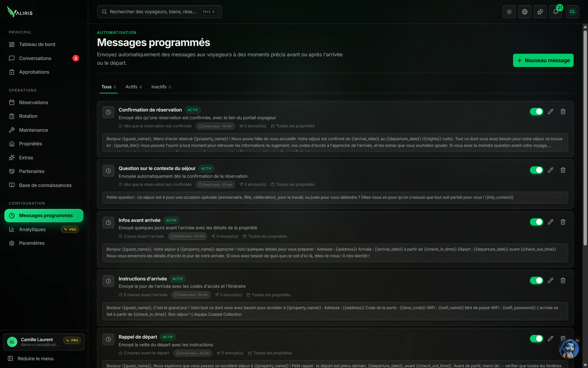This screenshot has height=368, width=588.
Task: Disable the Confirmation de réservation toggle
Action: pyautogui.click(x=537, y=112)
